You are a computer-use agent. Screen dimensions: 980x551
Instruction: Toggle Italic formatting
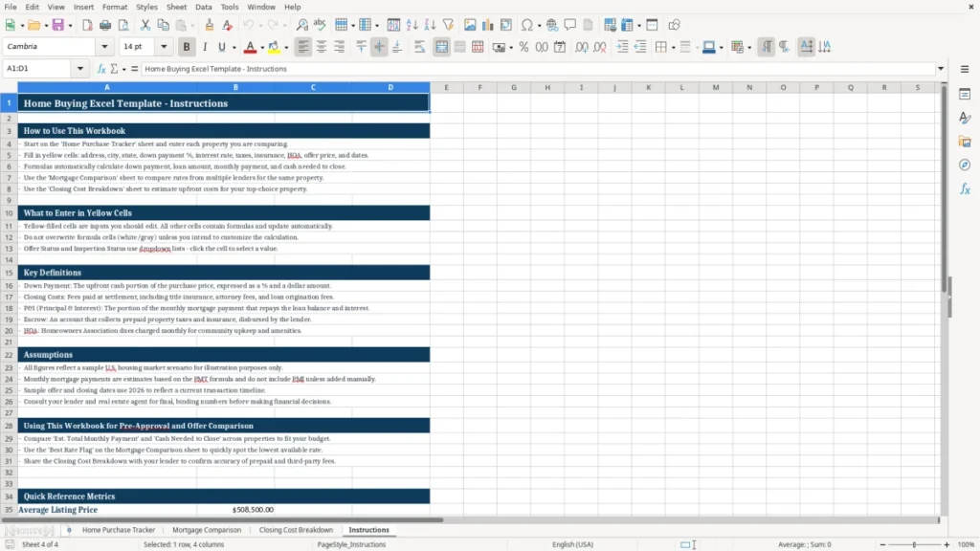coord(205,47)
